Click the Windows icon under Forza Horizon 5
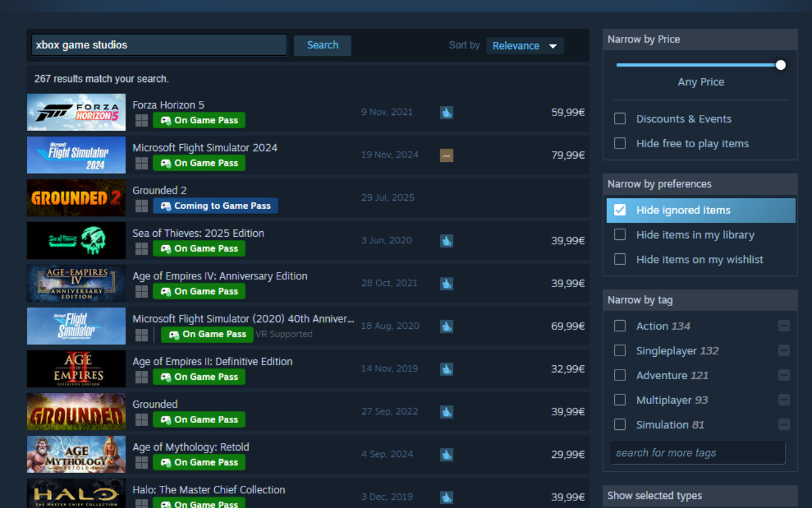 pyautogui.click(x=141, y=121)
